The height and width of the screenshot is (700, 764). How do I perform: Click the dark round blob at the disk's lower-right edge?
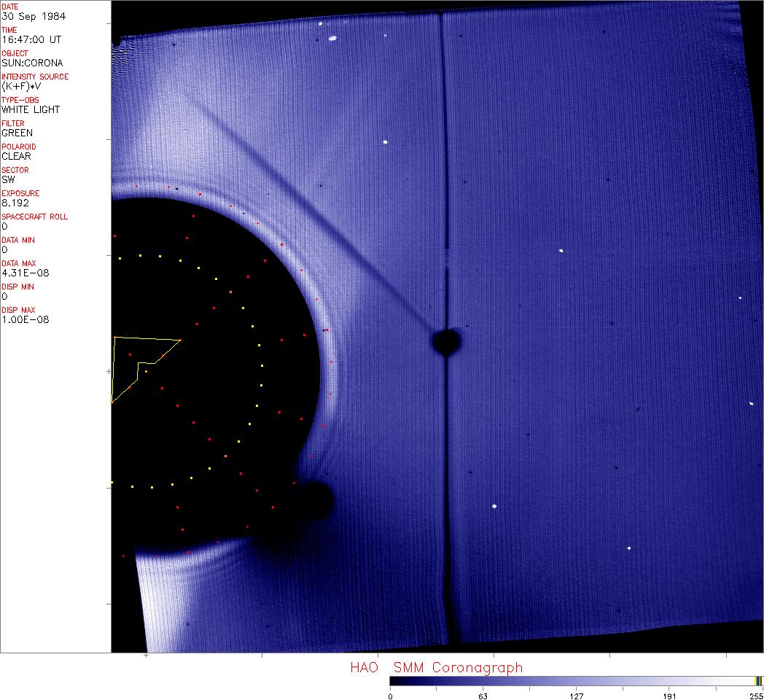tap(315, 499)
